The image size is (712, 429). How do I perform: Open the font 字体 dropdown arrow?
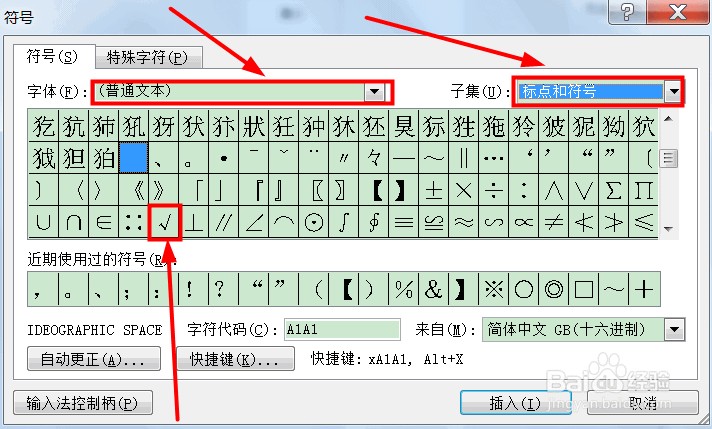375,92
